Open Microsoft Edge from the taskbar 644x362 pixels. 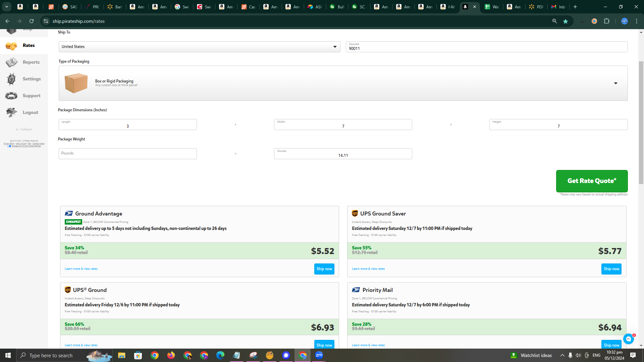(220, 355)
